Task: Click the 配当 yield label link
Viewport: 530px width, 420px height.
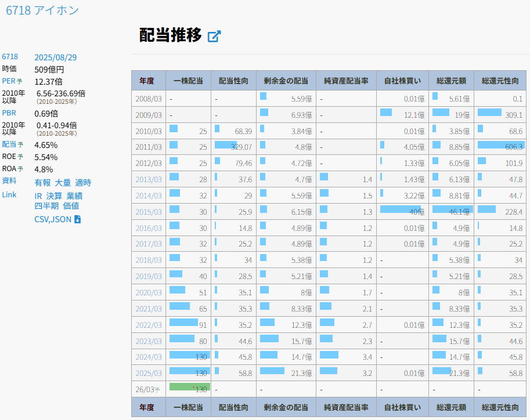Action: coord(9,144)
